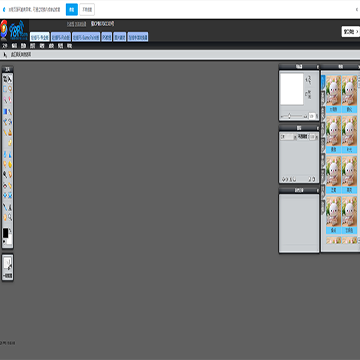360x360 pixels.
Task: Select the Type tool letter A icon
Action: pos(10,207)
